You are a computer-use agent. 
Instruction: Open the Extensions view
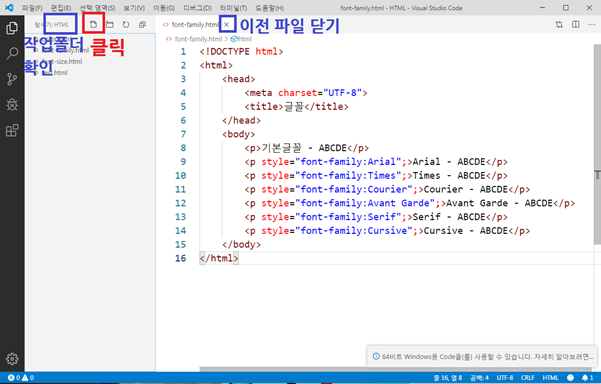pos(12,130)
